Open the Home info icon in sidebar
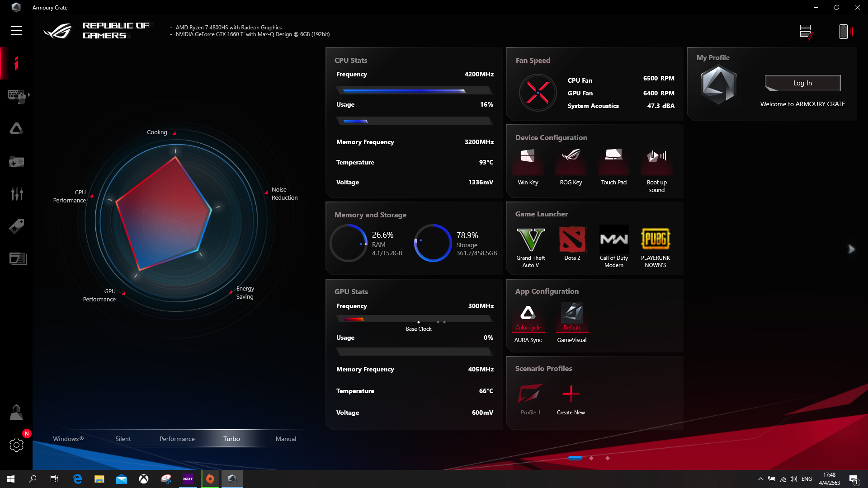868x488 pixels. tap(16, 63)
